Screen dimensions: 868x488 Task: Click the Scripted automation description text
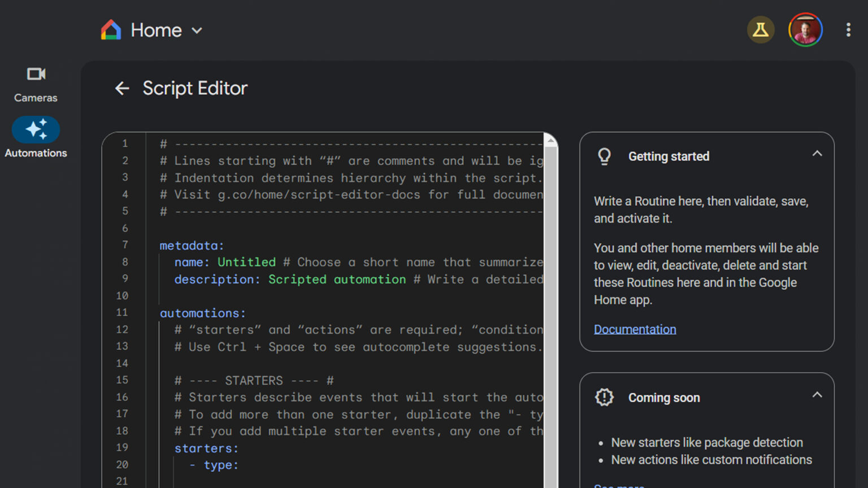pos(337,280)
